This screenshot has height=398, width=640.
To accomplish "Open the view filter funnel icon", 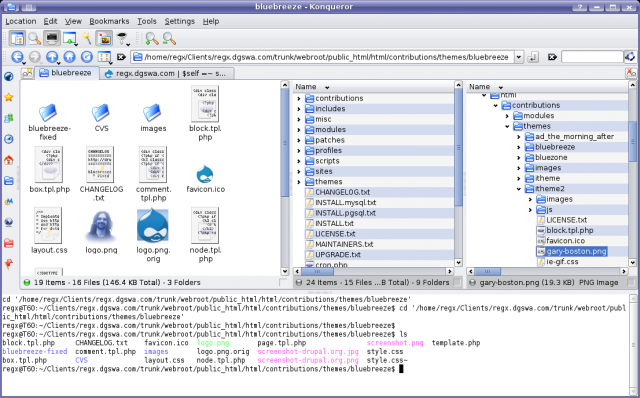I will pyautogui.click(x=122, y=38).
